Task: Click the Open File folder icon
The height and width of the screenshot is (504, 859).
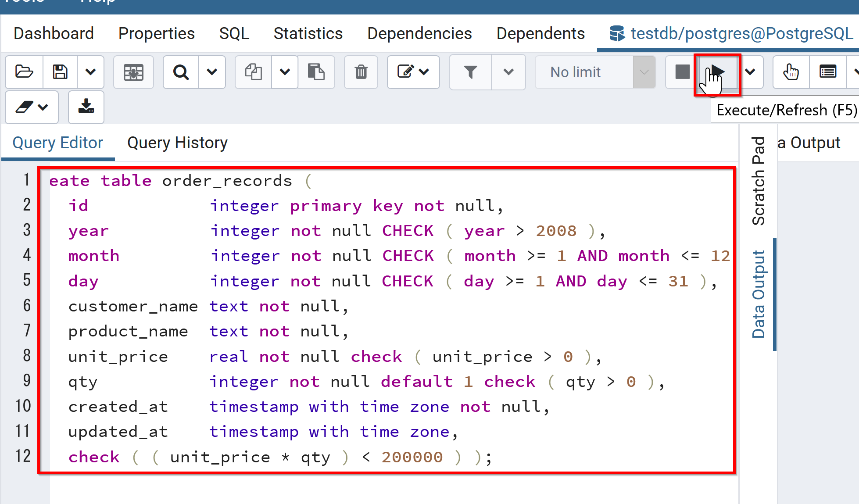Action: coord(24,72)
